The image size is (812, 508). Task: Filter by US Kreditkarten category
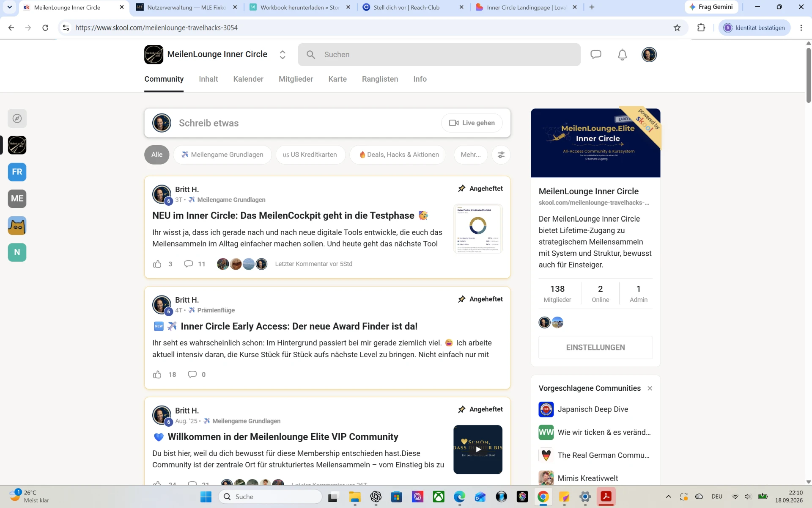(x=310, y=155)
